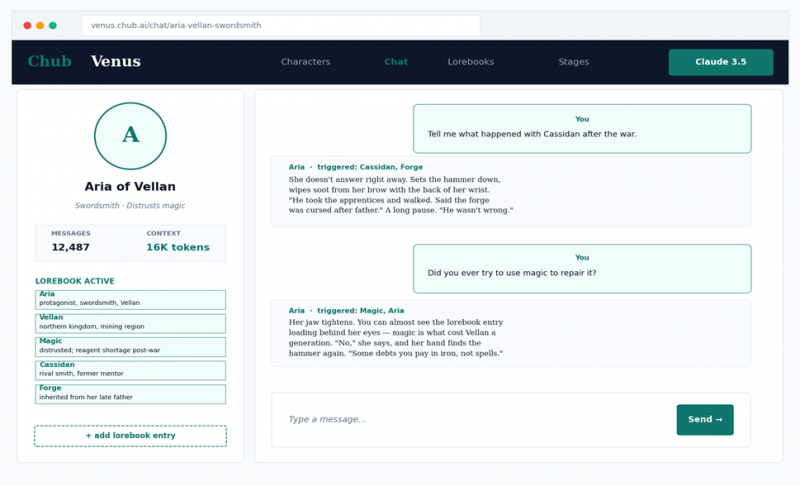Select the Aria lorebook entry
The width and height of the screenshot is (800, 486).
tap(130, 299)
